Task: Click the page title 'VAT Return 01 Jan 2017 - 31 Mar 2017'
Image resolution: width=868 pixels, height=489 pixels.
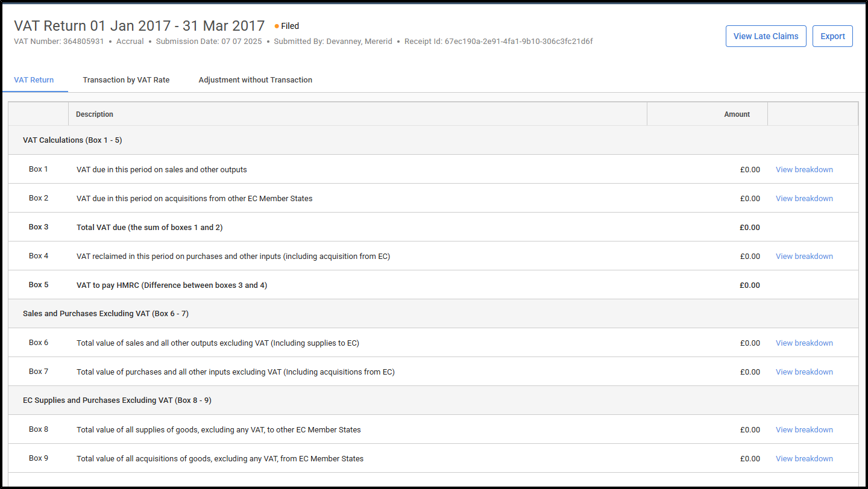Action: 139,25
